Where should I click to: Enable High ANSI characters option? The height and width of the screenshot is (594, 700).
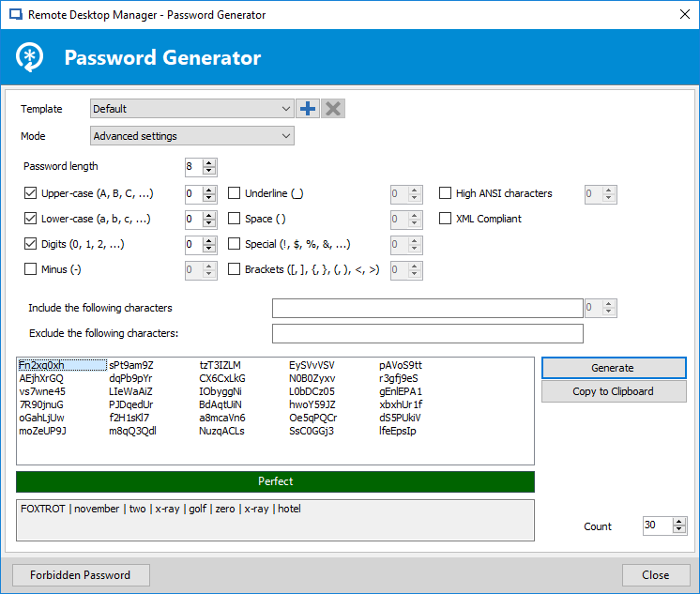[446, 193]
